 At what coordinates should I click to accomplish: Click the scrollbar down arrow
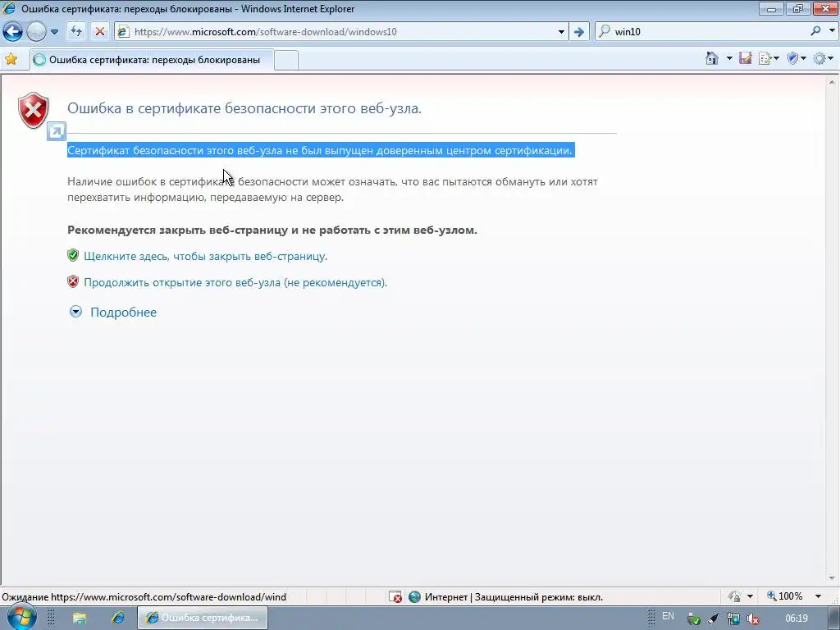[832, 578]
